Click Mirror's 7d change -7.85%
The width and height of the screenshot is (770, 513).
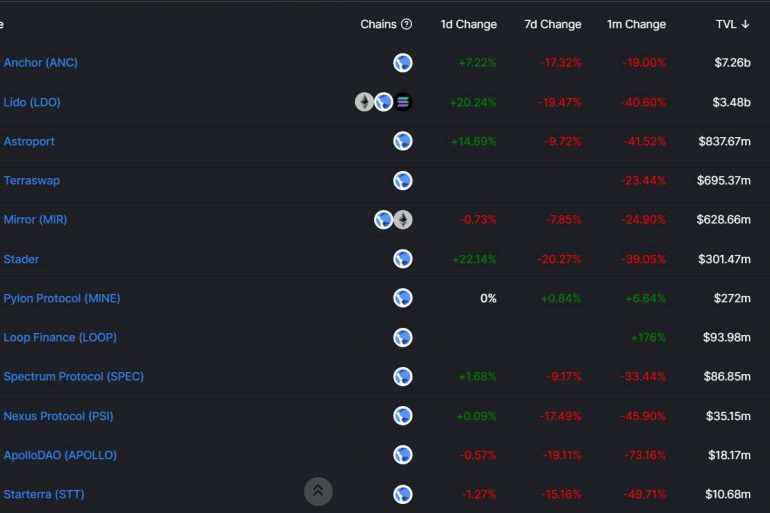(563, 219)
